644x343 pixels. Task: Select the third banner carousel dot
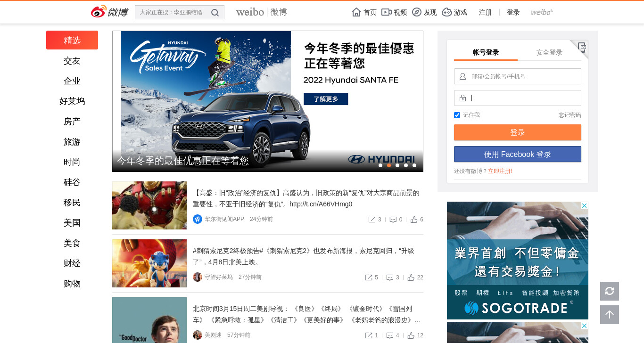tap(397, 165)
